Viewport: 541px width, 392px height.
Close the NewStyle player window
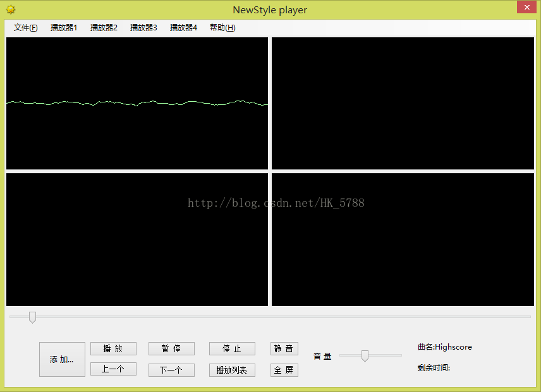point(526,7)
